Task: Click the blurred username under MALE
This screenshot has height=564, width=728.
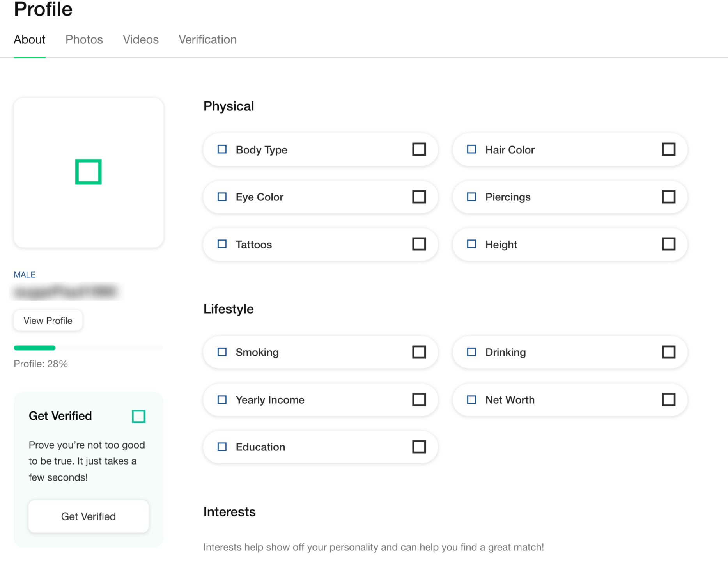Action: point(65,292)
